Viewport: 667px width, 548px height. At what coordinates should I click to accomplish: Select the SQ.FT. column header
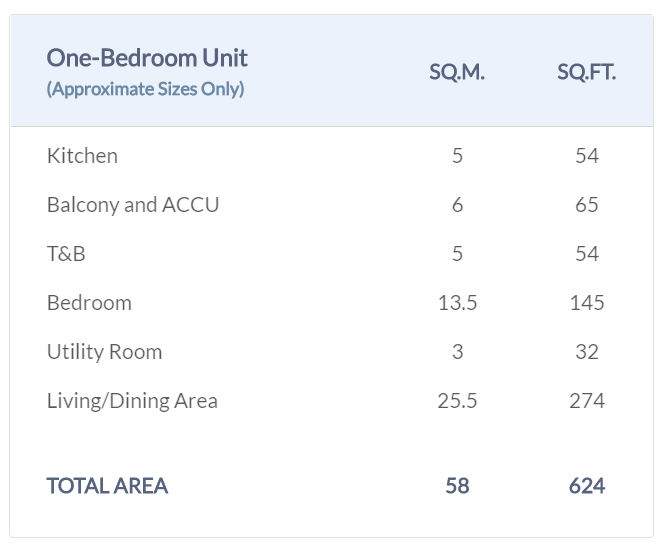[586, 72]
